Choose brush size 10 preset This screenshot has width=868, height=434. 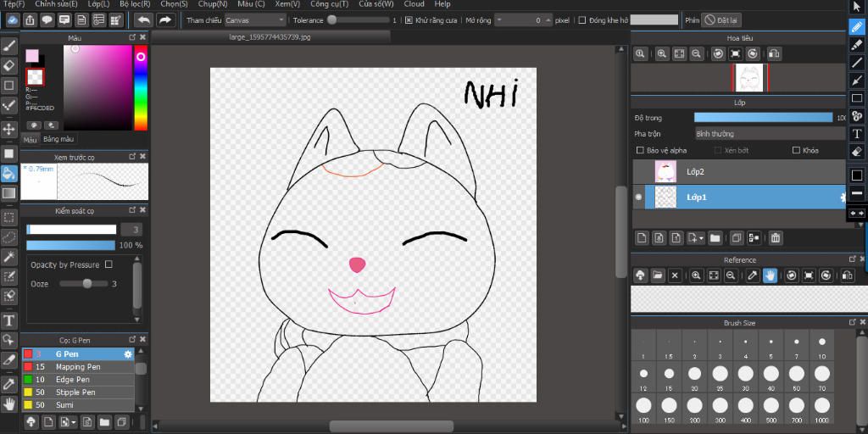click(x=822, y=346)
